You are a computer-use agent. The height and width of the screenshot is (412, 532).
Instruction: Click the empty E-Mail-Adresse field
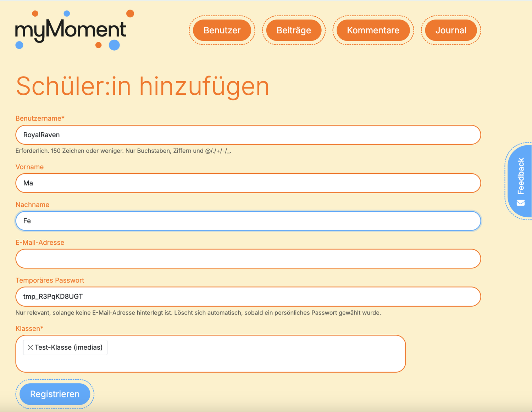(x=248, y=259)
